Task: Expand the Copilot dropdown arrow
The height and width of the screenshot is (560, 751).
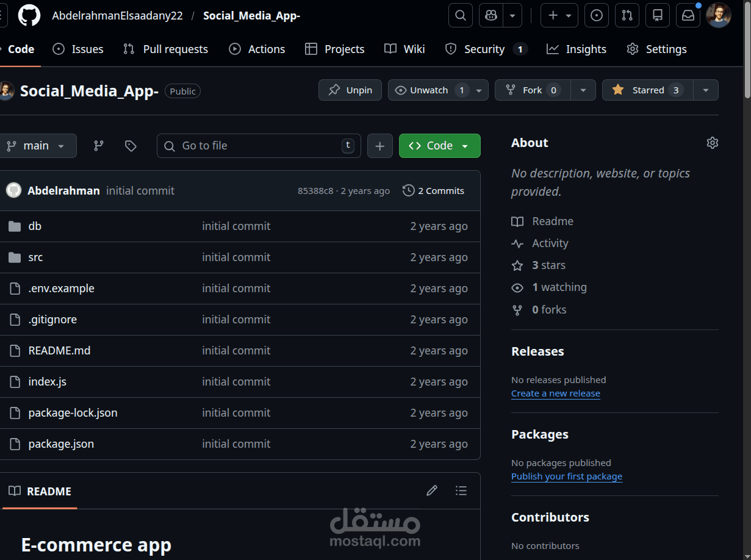Action: point(512,15)
